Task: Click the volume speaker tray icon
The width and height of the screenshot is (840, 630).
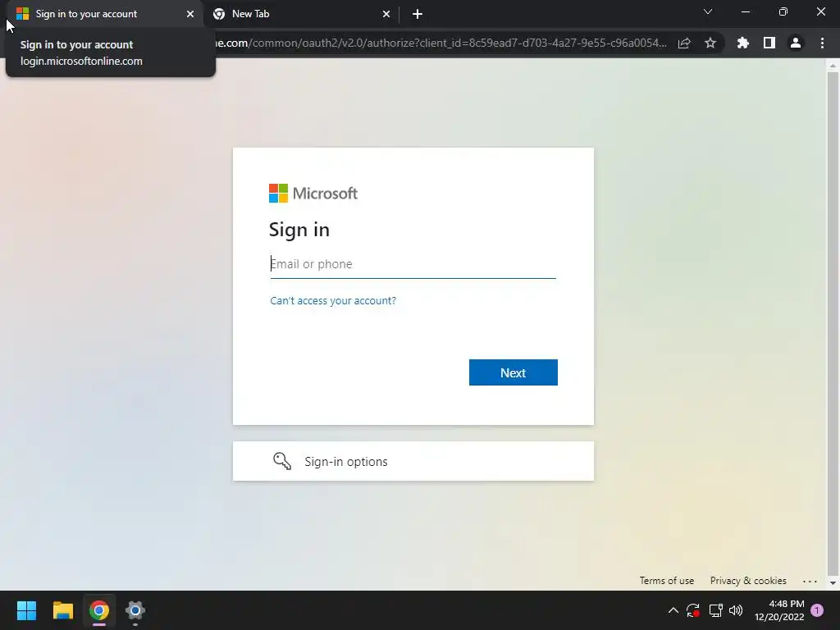Action: (x=736, y=610)
